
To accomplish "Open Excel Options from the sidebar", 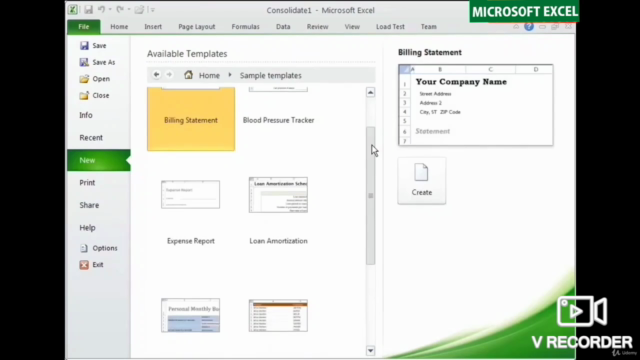I will 98,248.
